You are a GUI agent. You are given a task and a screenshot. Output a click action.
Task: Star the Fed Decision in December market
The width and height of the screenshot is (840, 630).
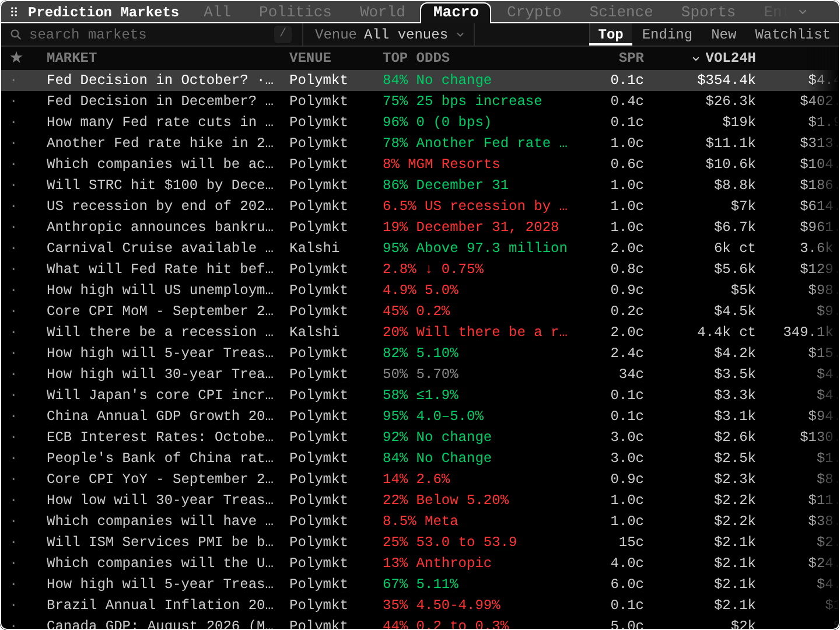pos(14,101)
